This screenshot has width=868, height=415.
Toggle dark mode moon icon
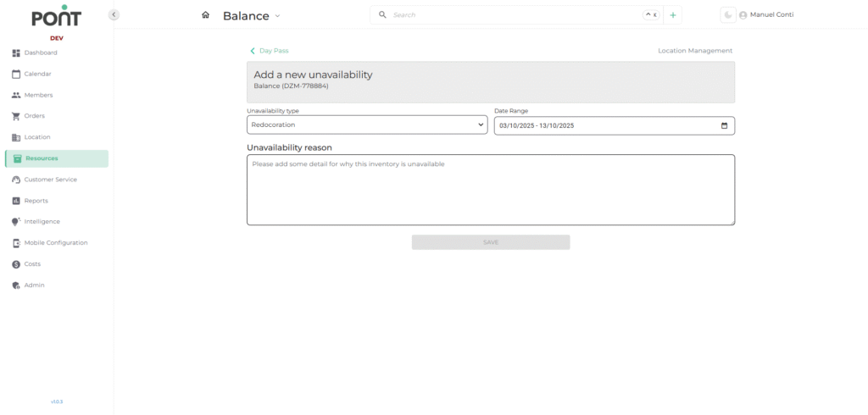click(x=727, y=15)
